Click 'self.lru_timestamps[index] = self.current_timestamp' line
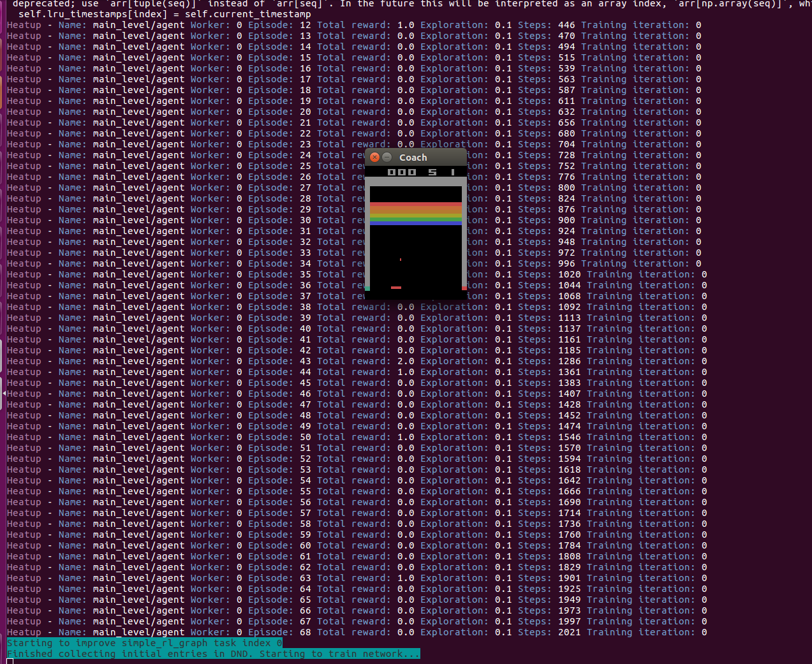 pyautogui.click(x=165, y=14)
